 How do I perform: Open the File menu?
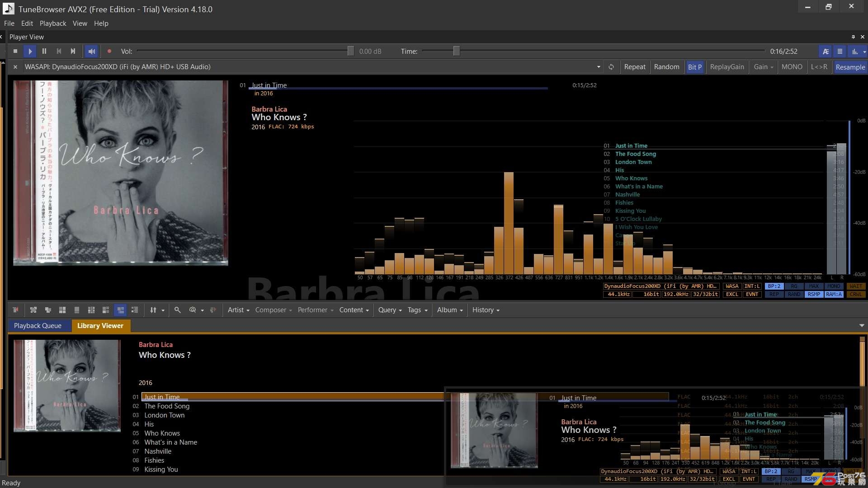(9, 23)
